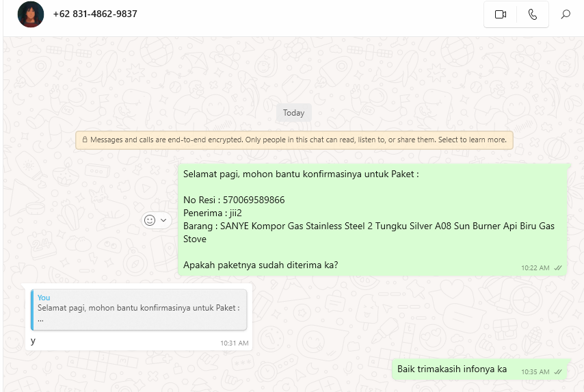The width and height of the screenshot is (584, 392).
Task: React to message with emoji smiley icon
Action: [150, 220]
